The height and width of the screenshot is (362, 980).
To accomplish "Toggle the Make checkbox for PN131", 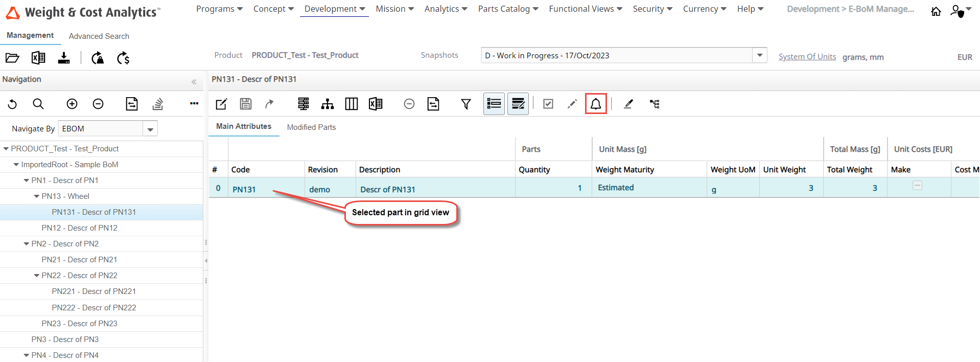I will 917,186.
